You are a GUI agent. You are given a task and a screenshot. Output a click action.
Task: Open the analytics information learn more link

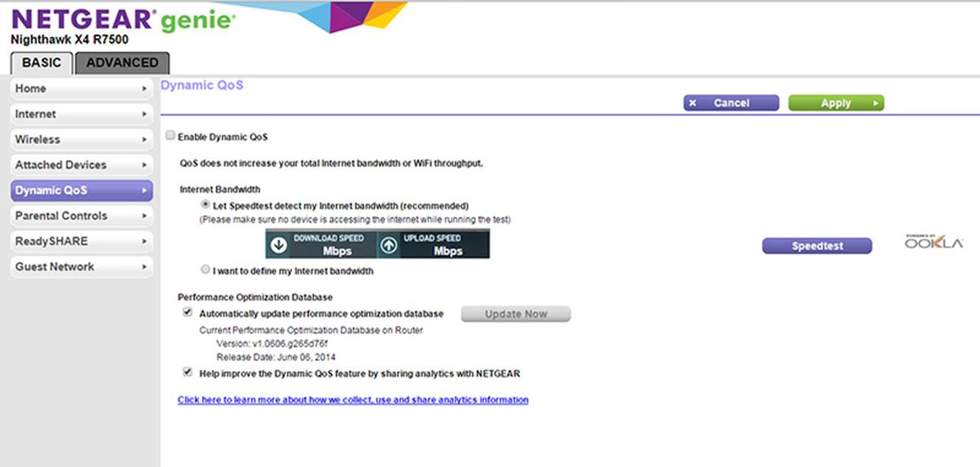[353, 400]
